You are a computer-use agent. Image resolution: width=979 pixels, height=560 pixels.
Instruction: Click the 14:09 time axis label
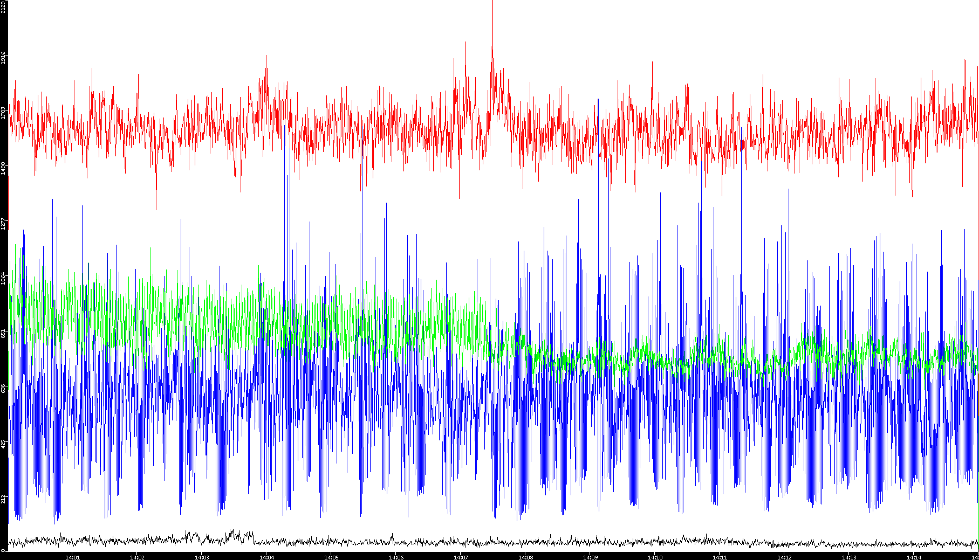[590, 557]
